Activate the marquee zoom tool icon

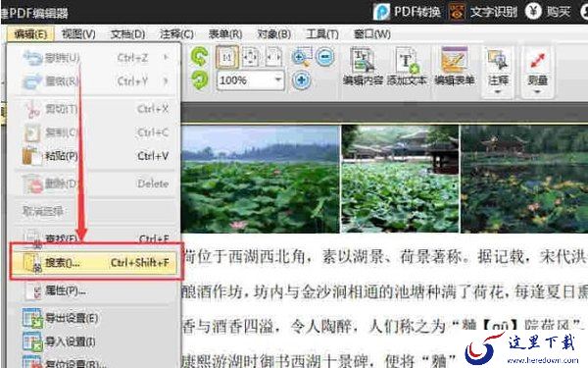coord(302,57)
